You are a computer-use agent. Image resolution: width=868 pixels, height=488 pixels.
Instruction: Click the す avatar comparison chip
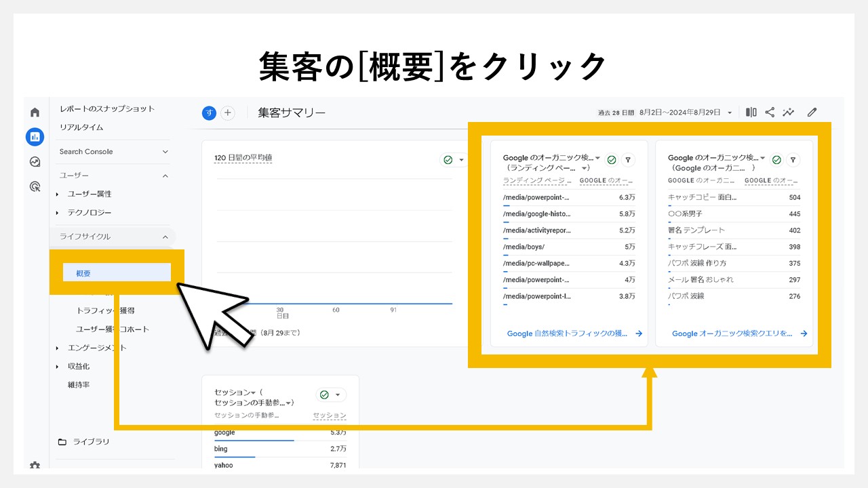[x=208, y=113]
